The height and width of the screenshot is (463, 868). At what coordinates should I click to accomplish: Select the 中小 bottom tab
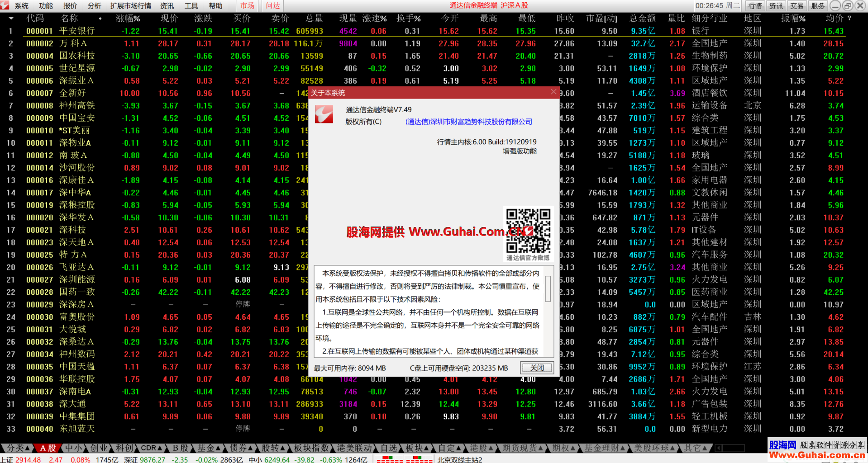pyautogui.click(x=73, y=448)
